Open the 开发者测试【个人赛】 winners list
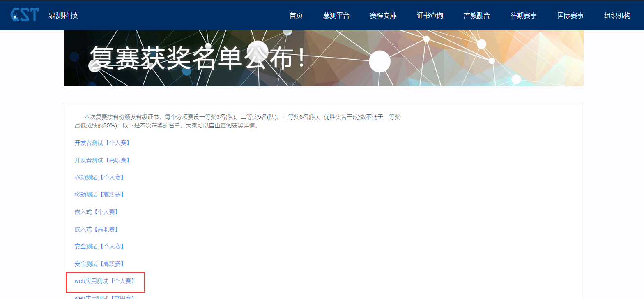The height and width of the screenshot is (299, 644). 102,143
